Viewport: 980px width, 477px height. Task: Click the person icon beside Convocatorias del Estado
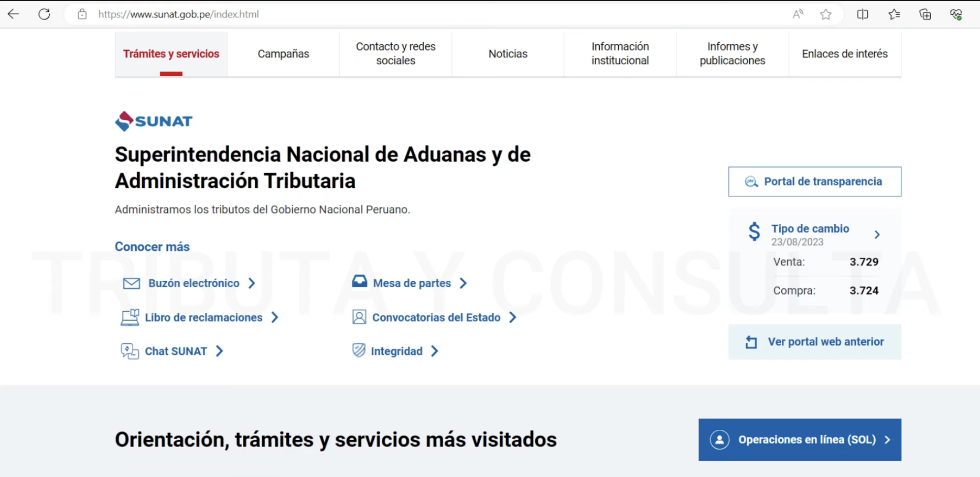pyautogui.click(x=359, y=317)
